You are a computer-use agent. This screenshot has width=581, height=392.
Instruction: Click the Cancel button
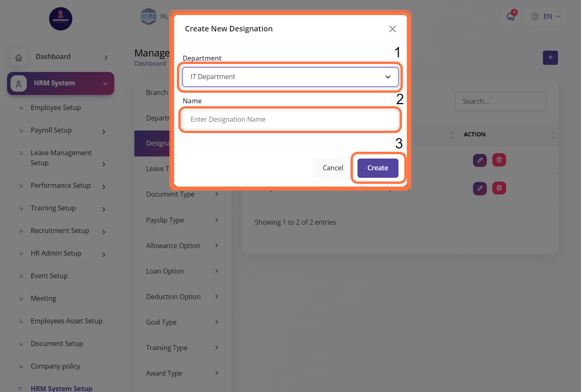[333, 168]
